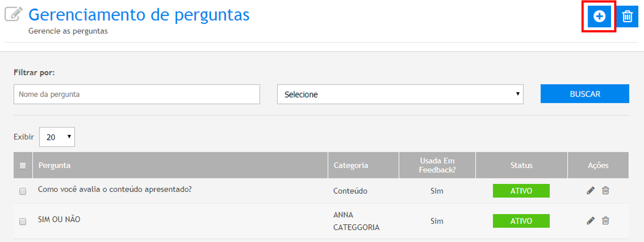Click the Pergunta column header
The image size is (644, 242).
click(55, 165)
